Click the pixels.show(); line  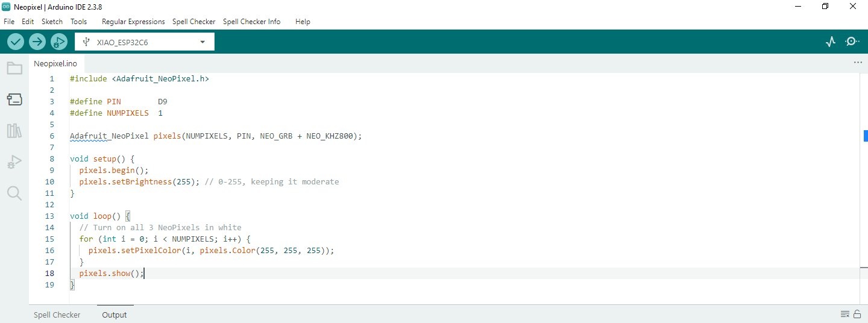pyautogui.click(x=112, y=273)
